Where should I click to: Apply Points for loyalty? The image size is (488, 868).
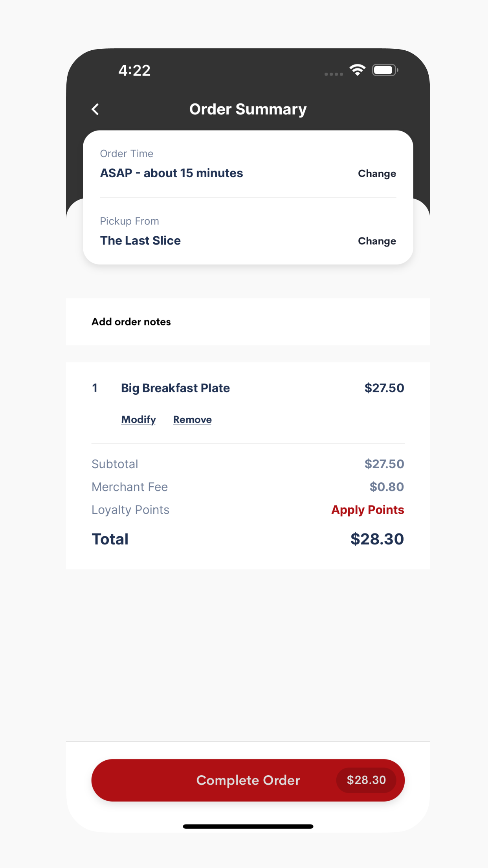point(367,510)
